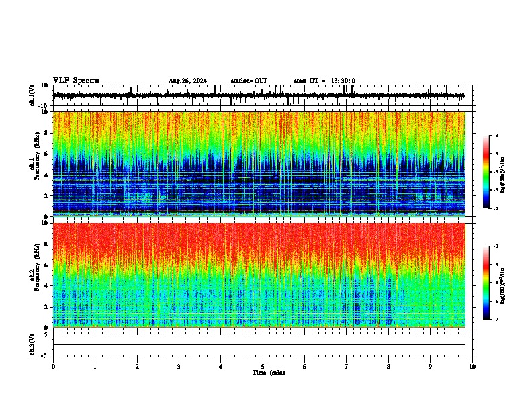Viewport: 532px width, 411px height.
Task: Click the 'Time (min)' axis label
Action: point(269,373)
